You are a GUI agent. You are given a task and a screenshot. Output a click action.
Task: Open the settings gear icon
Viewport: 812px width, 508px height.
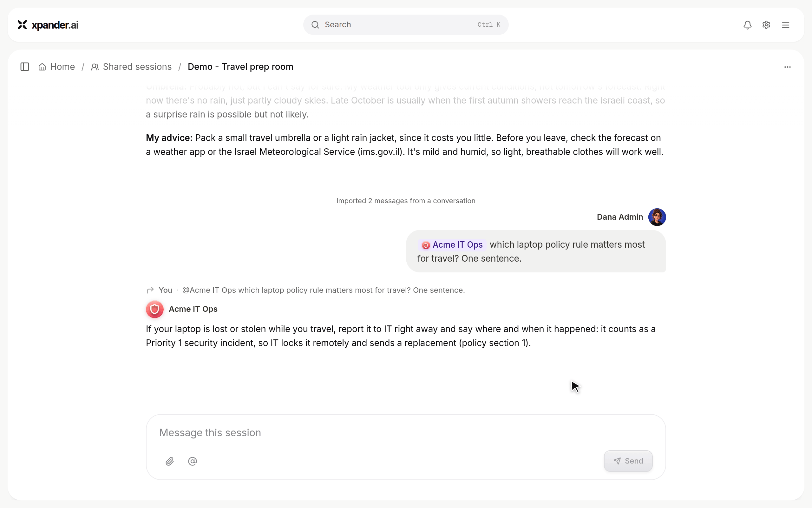(x=766, y=25)
